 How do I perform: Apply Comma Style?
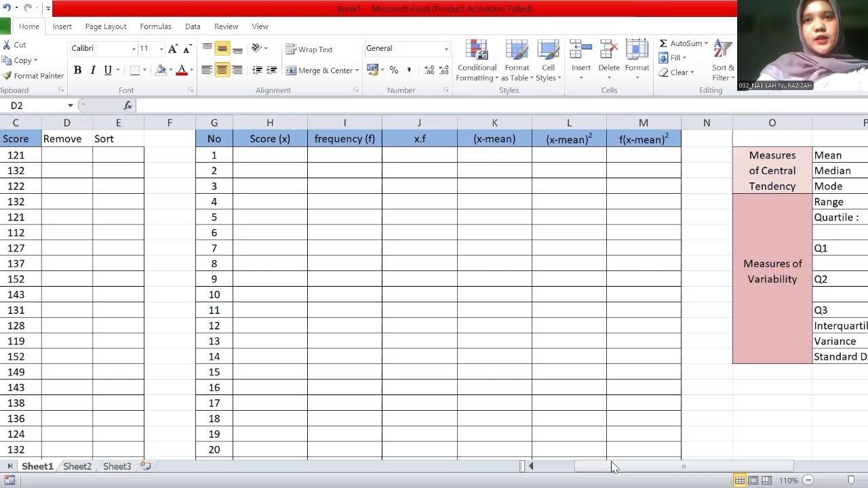coord(409,70)
